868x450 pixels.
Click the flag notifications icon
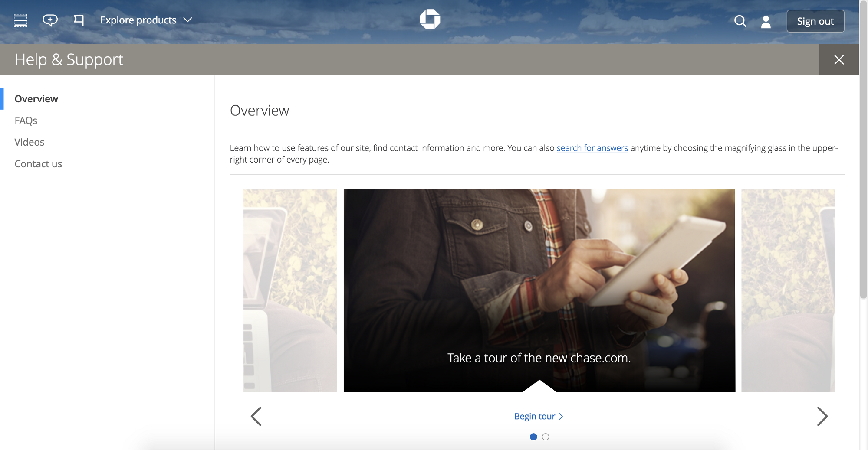click(79, 20)
